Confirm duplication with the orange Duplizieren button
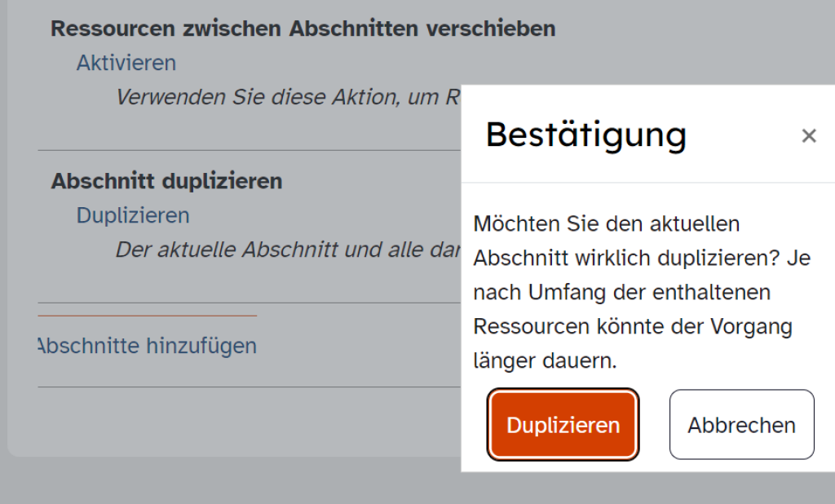The height and width of the screenshot is (504, 835). [x=563, y=424]
